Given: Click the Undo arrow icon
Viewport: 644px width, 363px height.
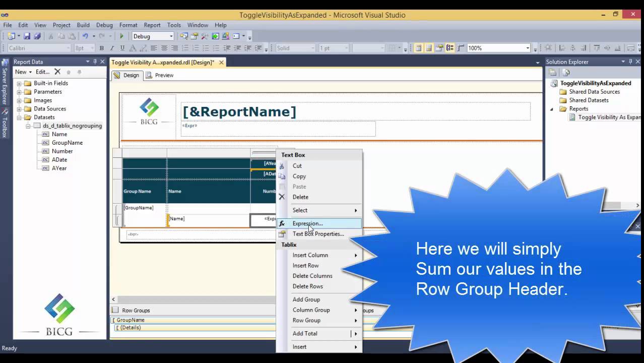Looking at the screenshot, I should coord(85,36).
